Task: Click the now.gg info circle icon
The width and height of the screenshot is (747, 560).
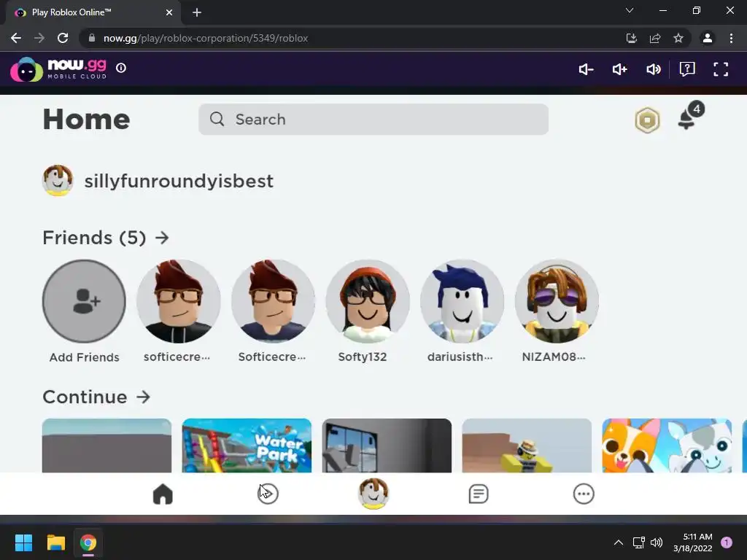Action: [x=121, y=68]
